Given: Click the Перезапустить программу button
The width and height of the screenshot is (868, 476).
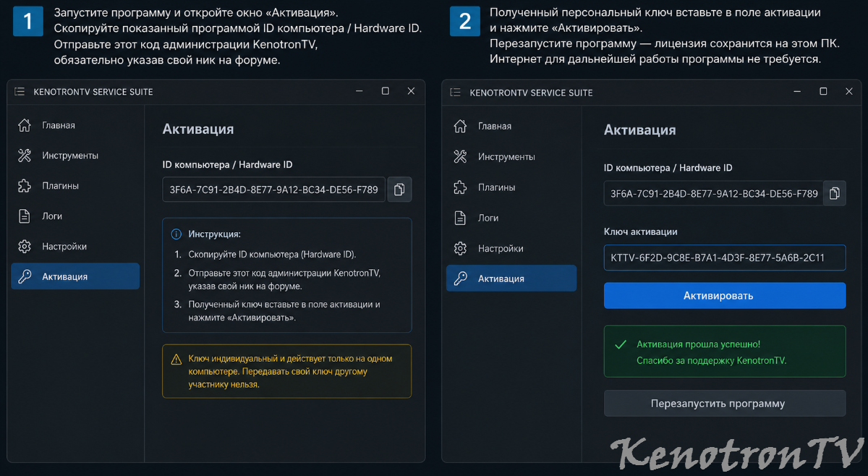Looking at the screenshot, I should tap(725, 403).
